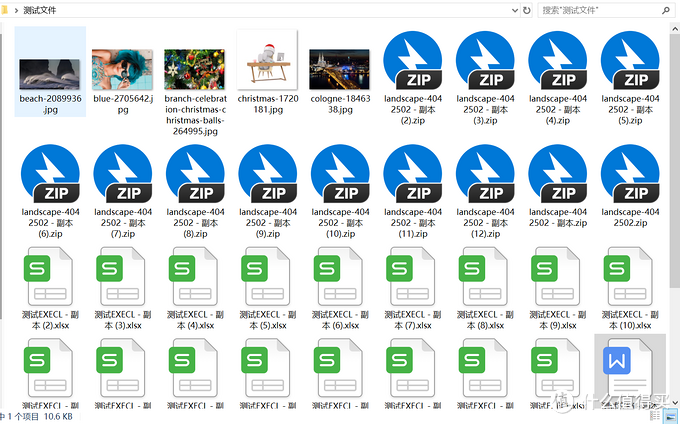Image resolution: width=680 pixels, height=424 pixels.
Task: Click the vertical scrollbar up arrow
Action: point(675,29)
